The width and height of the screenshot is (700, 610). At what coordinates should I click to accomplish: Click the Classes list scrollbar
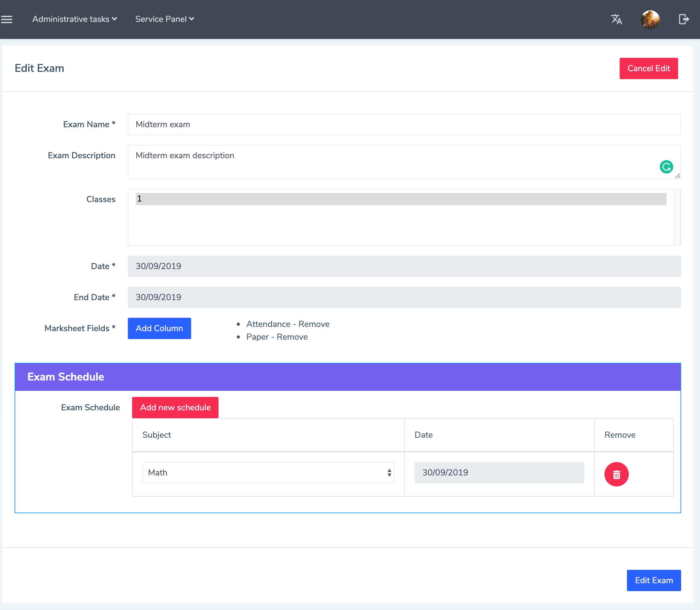tap(677, 217)
